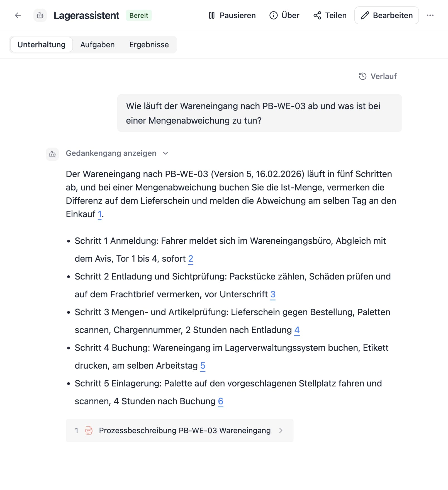Open the Verlauf history
The image size is (448, 490).
378,76
